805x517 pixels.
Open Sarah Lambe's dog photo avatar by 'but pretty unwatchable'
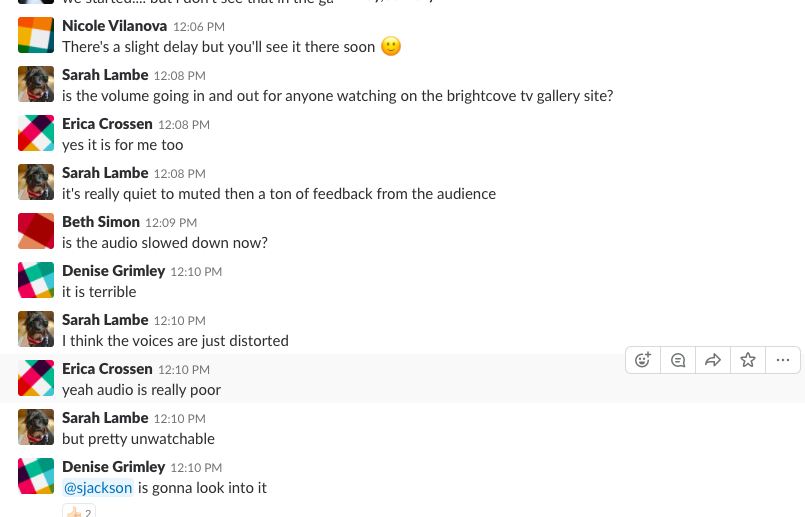(36, 427)
